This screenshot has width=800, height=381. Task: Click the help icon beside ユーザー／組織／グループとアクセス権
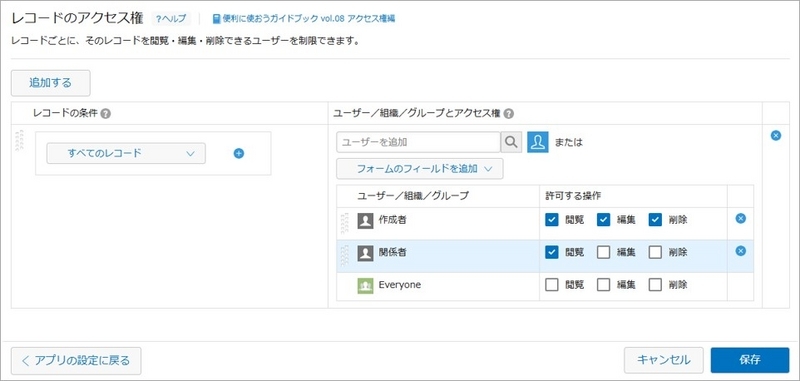509,114
